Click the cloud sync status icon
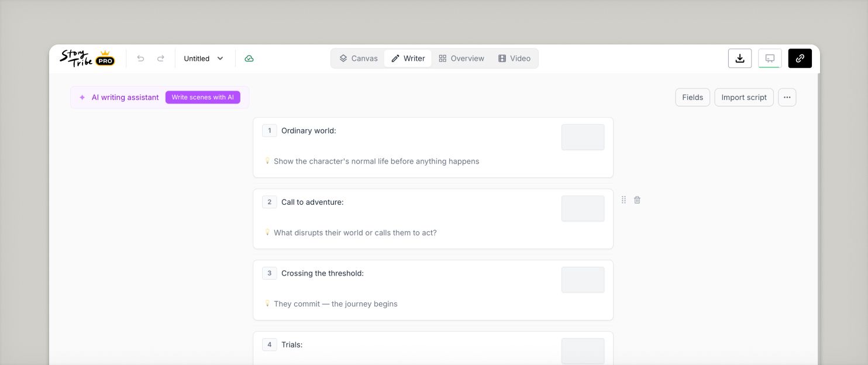868x365 pixels. (x=249, y=58)
